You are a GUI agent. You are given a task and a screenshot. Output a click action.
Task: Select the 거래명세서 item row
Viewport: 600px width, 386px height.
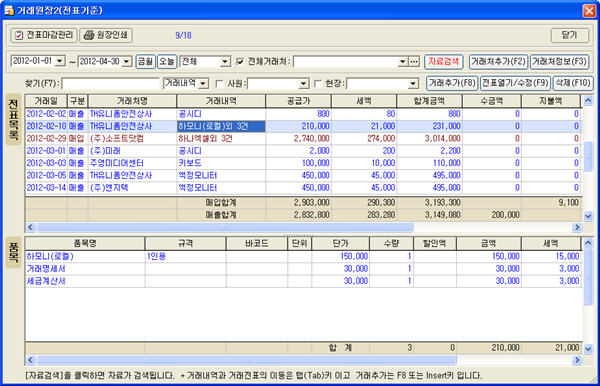303,269
